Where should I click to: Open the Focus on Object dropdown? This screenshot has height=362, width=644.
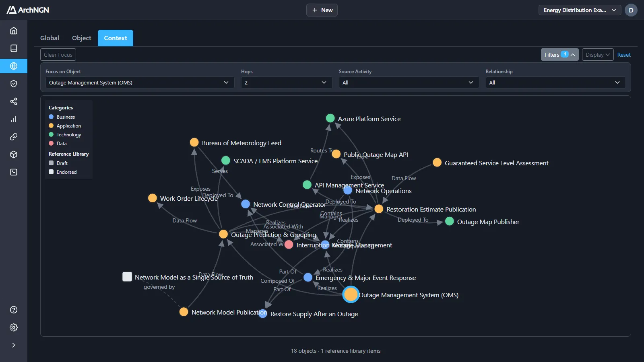click(140, 82)
